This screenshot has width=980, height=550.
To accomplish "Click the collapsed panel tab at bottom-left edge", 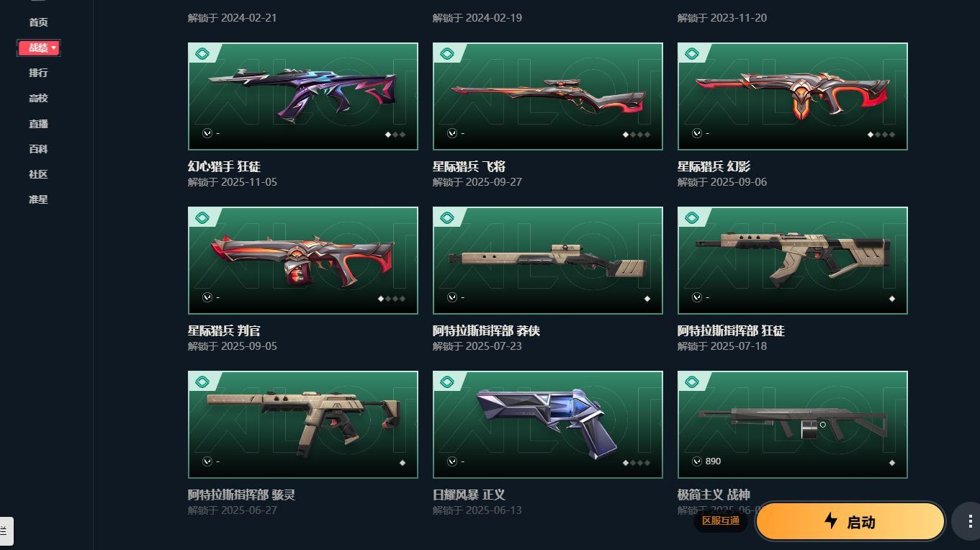I will click(x=6, y=531).
